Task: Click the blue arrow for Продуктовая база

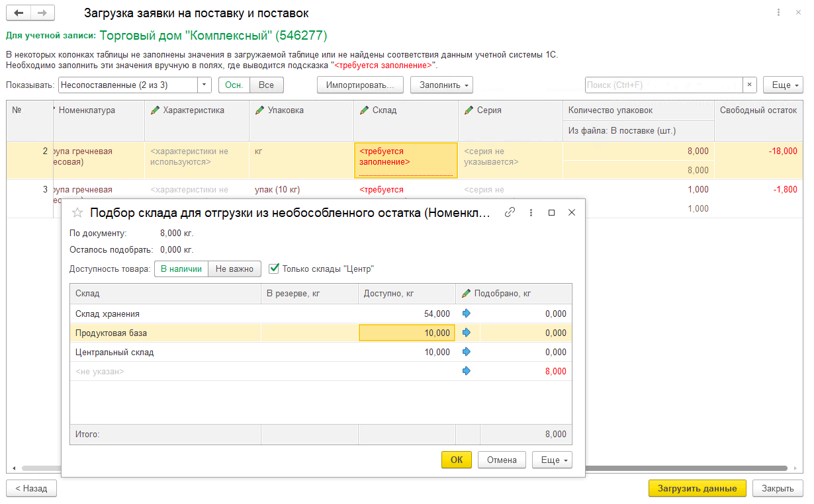Action: tap(467, 333)
